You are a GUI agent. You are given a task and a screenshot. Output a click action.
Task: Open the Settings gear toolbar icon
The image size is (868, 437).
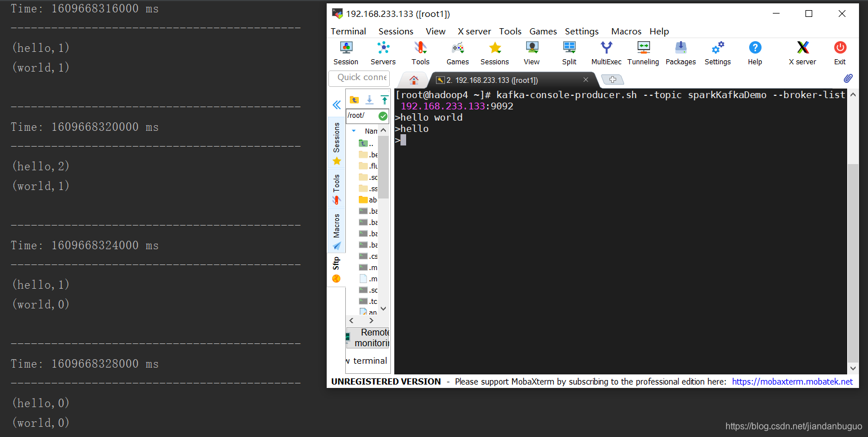point(718,53)
